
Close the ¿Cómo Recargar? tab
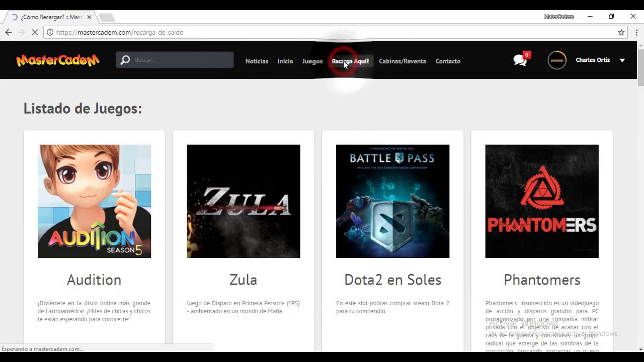tap(89, 17)
